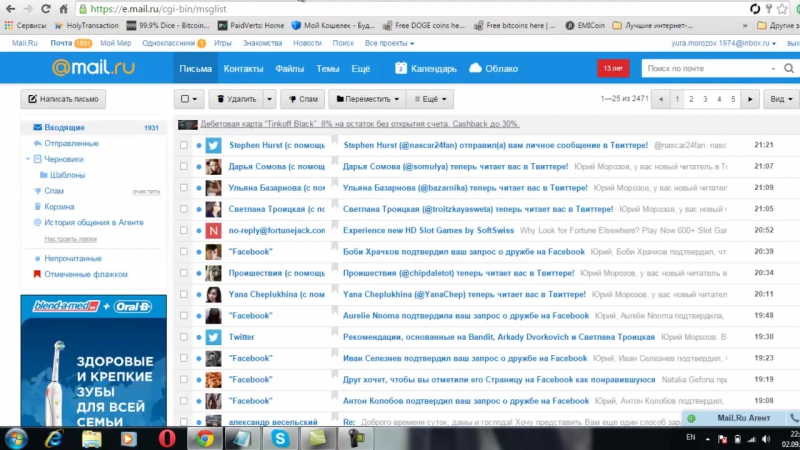Flag the Дарья Сомова message
The image size is (800, 450).
pos(335,161)
